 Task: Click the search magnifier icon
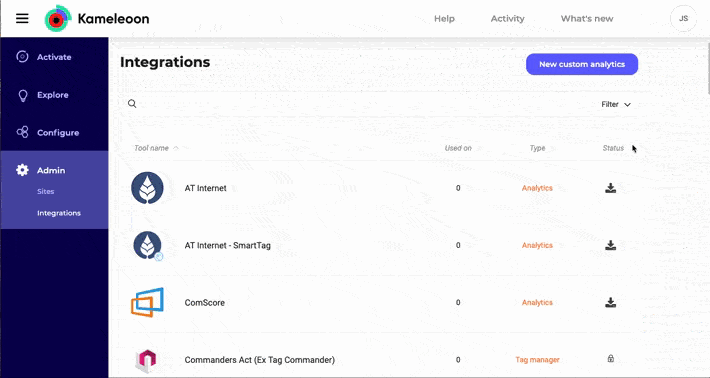[x=132, y=104]
